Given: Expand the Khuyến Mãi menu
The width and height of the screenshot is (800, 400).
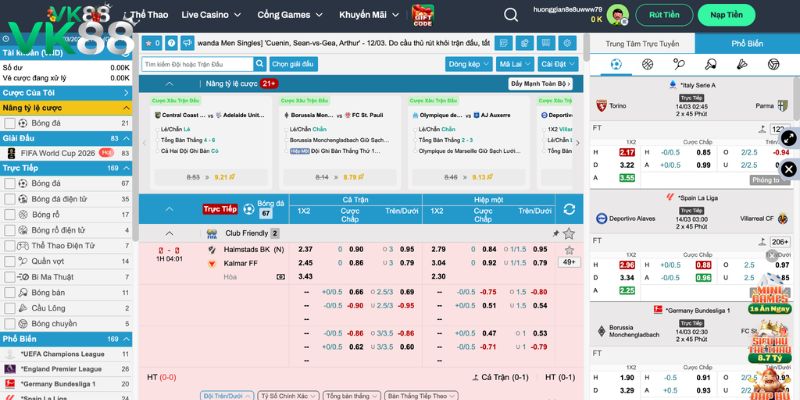Looking at the screenshot, I should (x=368, y=15).
